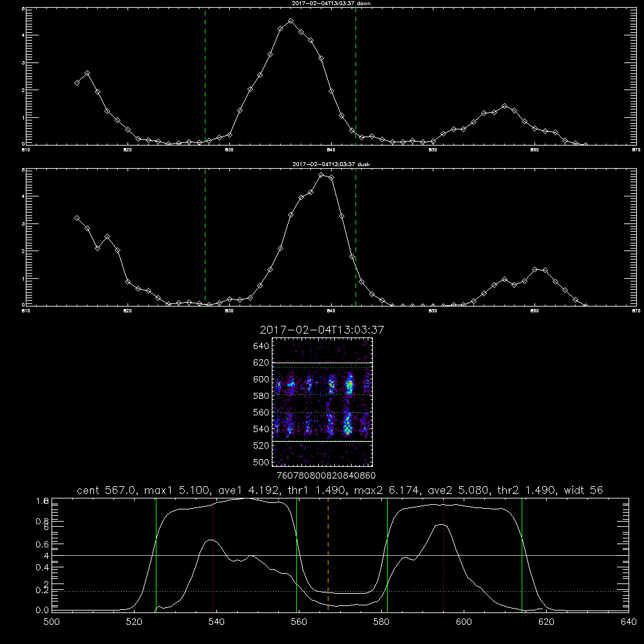This screenshot has width=644, height=644.
Task: Click the '640' x-axis label of the bottom plot
Action: 629,622
